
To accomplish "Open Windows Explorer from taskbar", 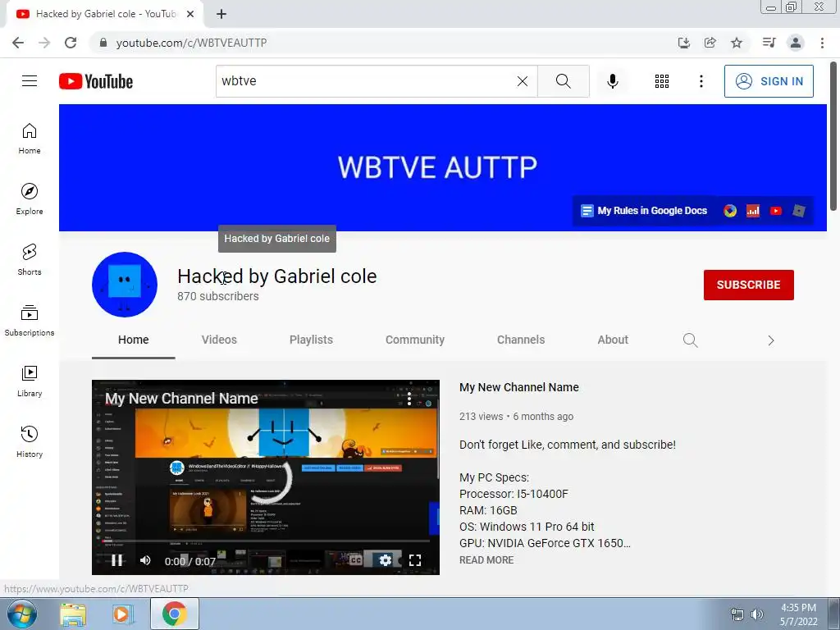I will click(73, 614).
